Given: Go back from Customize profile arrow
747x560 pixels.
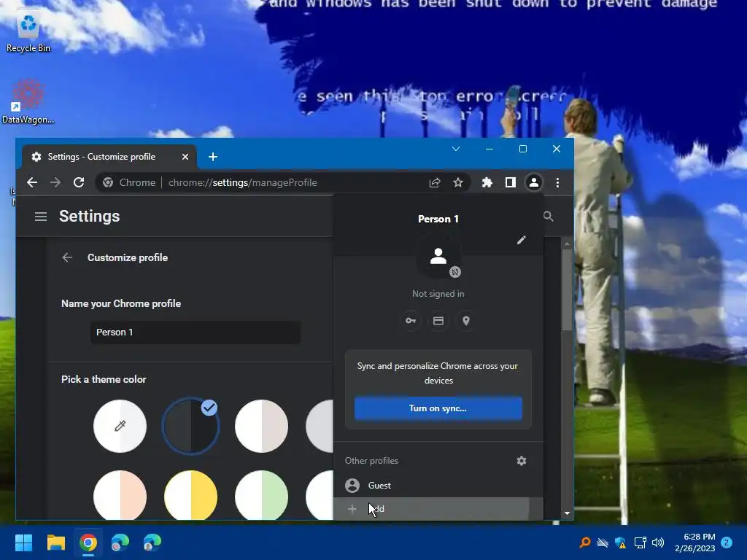Looking at the screenshot, I should pyautogui.click(x=67, y=257).
